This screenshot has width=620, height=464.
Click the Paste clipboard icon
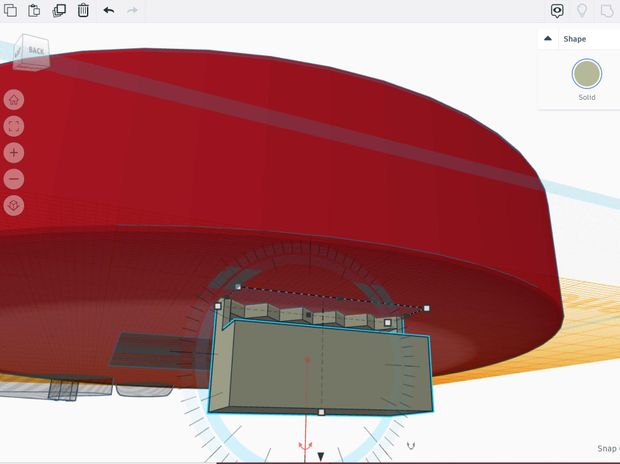(x=34, y=10)
